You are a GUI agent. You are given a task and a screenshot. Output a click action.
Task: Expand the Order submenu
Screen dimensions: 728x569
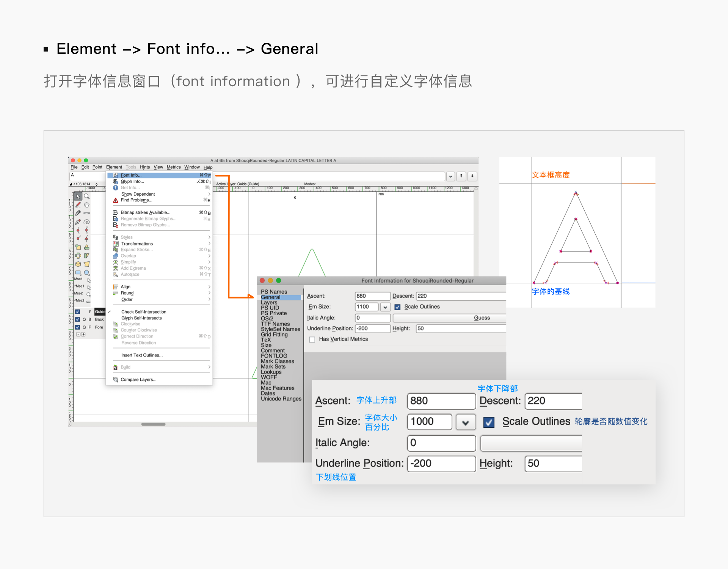coord(159,299)
